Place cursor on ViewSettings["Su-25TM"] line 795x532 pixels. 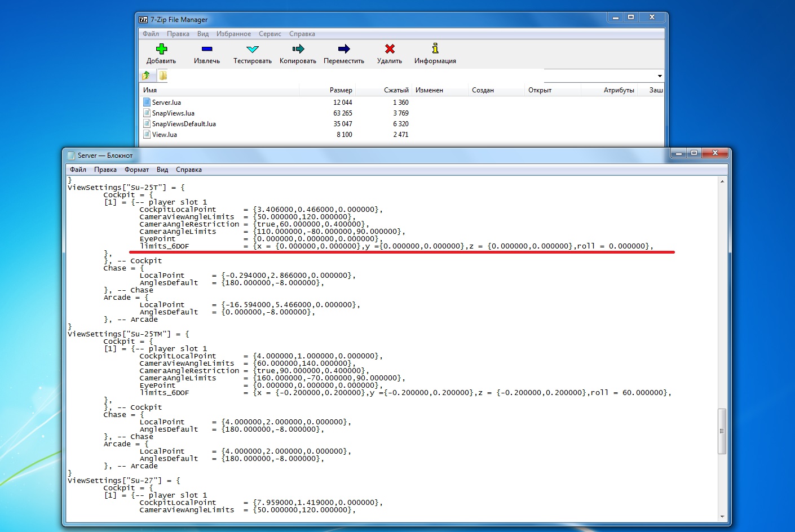(x=129, y=334)
